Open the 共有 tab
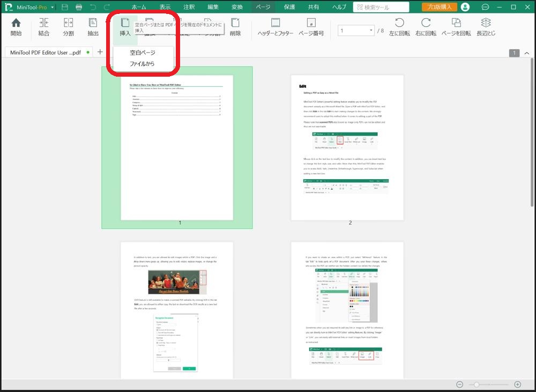The width and height of the screenshot is (536, 392). pyautogui.click(x=313, y=7)
